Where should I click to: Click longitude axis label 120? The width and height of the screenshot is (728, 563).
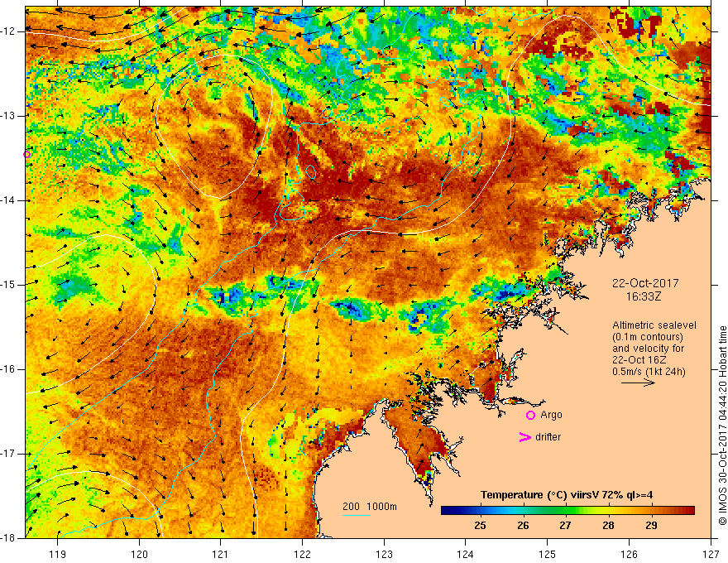139,554
